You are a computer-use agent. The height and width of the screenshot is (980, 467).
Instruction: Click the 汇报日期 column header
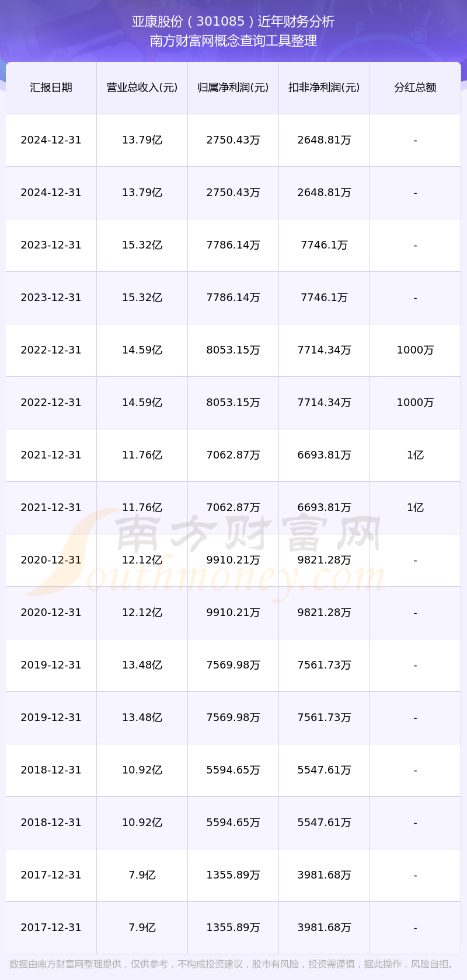point(51,87)
